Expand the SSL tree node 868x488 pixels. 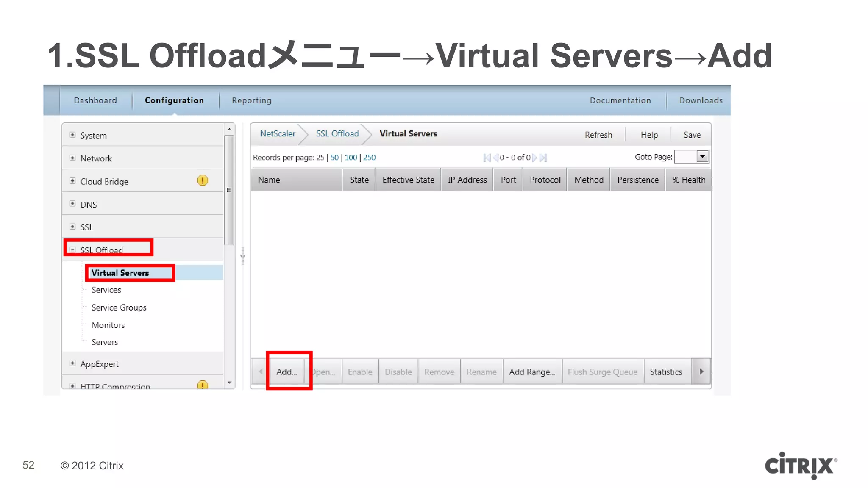pyautogui.click(x=72, y=226)
